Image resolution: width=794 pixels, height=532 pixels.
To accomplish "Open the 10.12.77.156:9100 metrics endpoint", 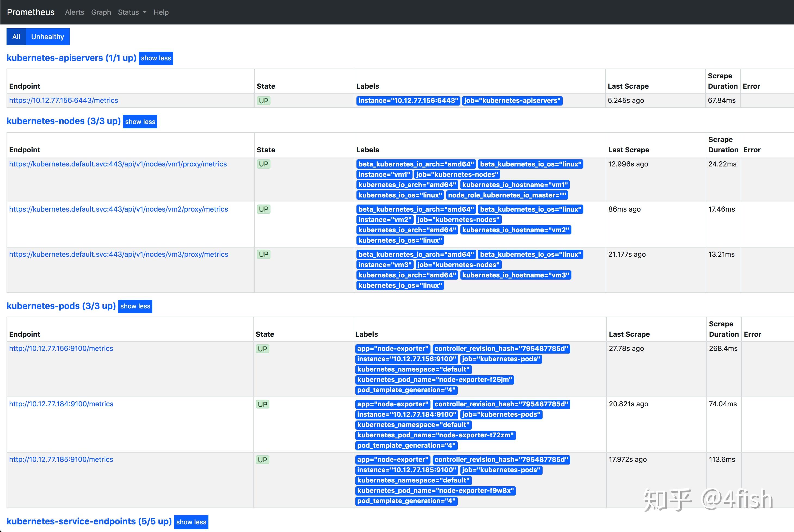I will 61,348.
